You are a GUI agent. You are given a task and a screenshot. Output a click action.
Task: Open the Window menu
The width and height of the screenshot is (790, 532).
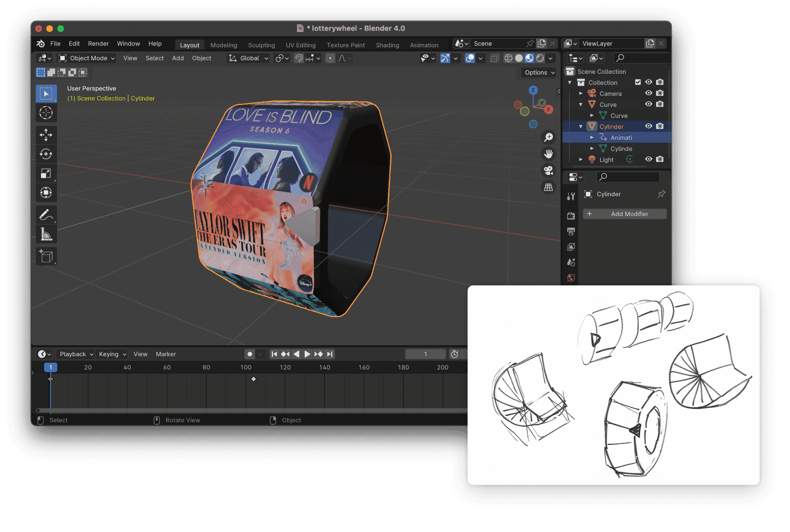[x=128, y=44]
